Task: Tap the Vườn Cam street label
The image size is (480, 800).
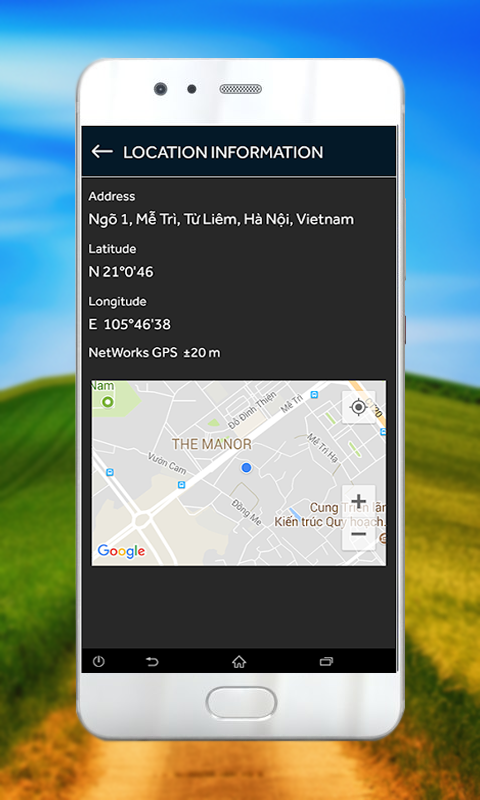Action: coord(167,463)
